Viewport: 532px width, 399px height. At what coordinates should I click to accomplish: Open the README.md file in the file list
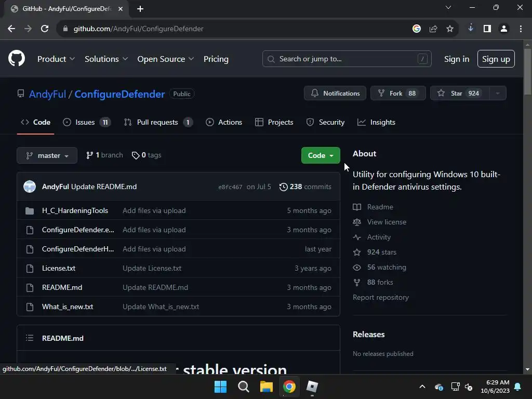click(62, 287)
